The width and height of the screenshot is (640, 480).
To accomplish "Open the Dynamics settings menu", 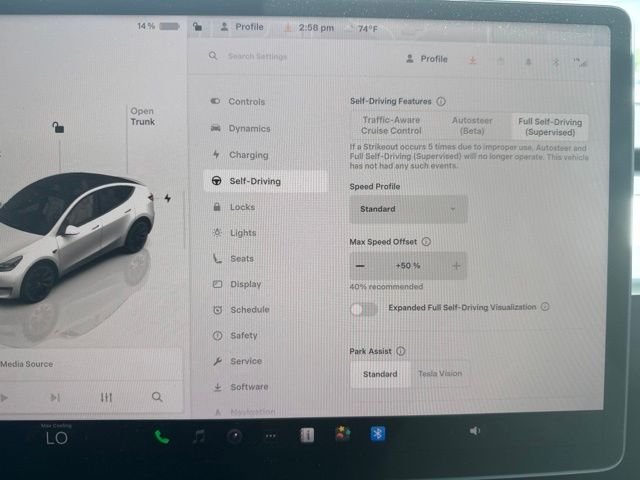I will click(249, 129).
